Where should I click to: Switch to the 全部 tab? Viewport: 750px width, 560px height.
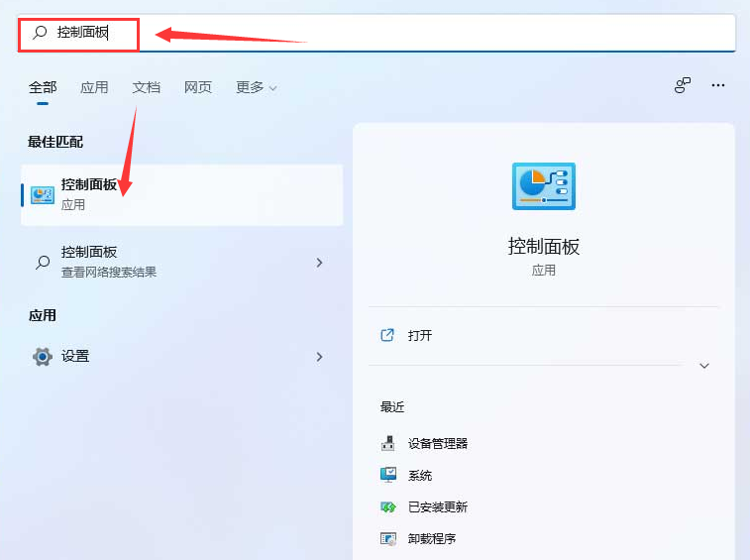click(43, 87)
